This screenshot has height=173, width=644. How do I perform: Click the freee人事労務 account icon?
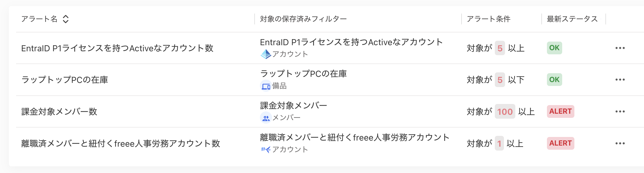tap(266, 150)
